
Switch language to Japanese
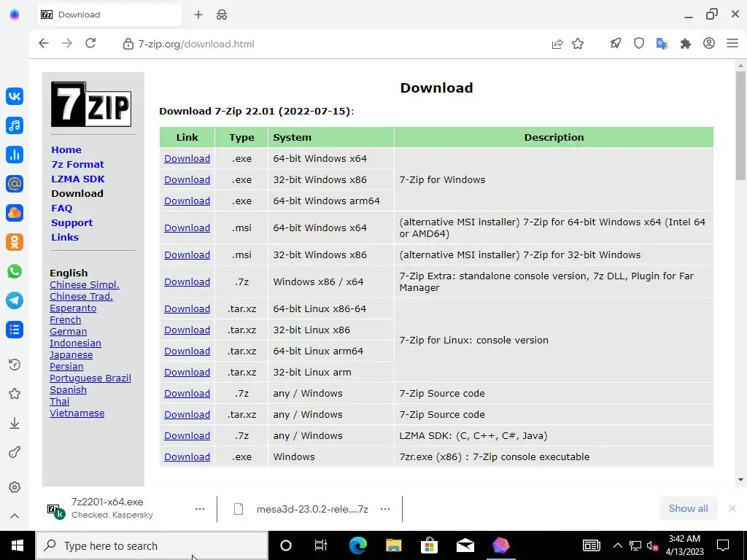(x=71, y=355)
